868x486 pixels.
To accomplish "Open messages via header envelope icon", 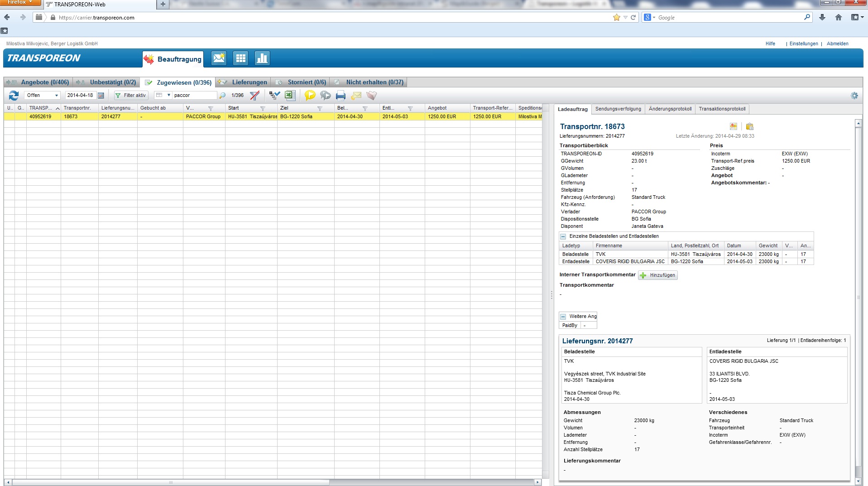I will click(x=219, y=58).
